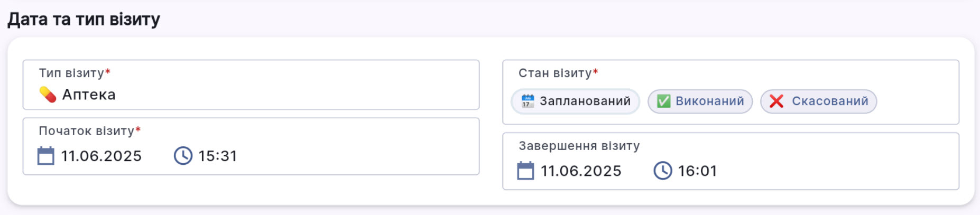This screenshot has width=980, height=215.
Task: Click the calendar icon in Завершення візиту
Action: click(x=525, y=171)
